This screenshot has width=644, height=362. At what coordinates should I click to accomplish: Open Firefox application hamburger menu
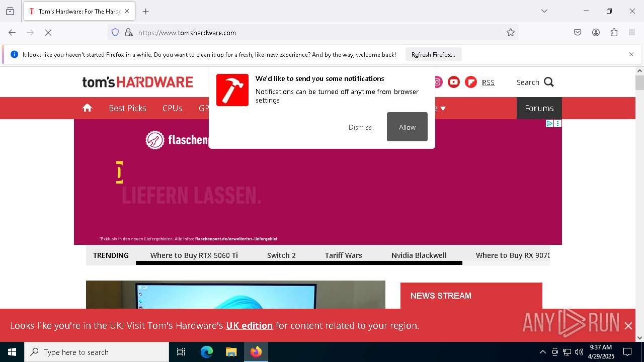click(632, 33)
